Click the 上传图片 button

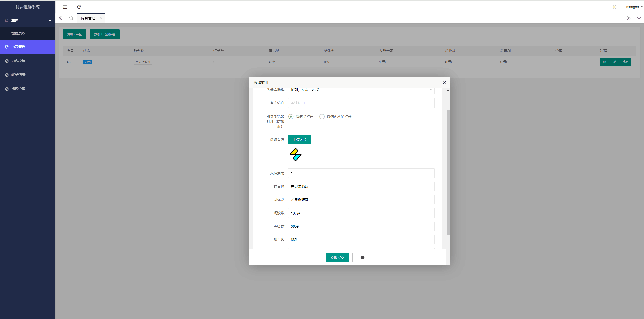pyautogui.click(x=300, y=139)
